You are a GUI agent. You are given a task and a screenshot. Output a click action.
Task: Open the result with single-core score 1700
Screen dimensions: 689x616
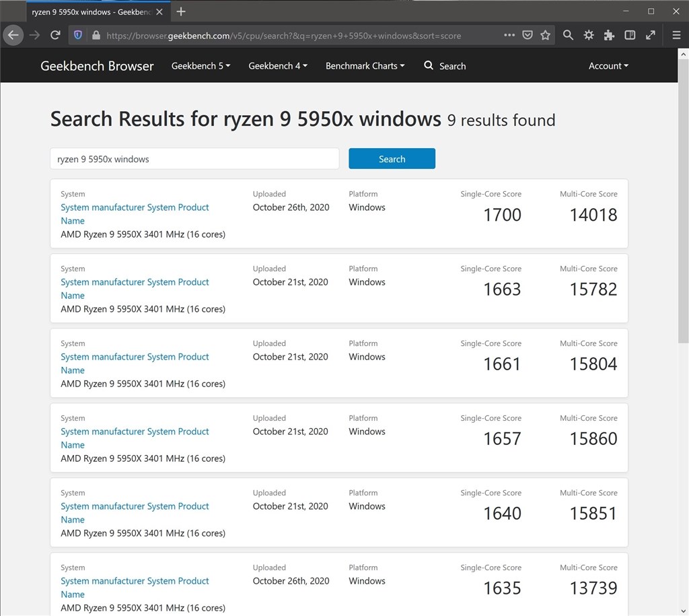[x=135, y=213]
